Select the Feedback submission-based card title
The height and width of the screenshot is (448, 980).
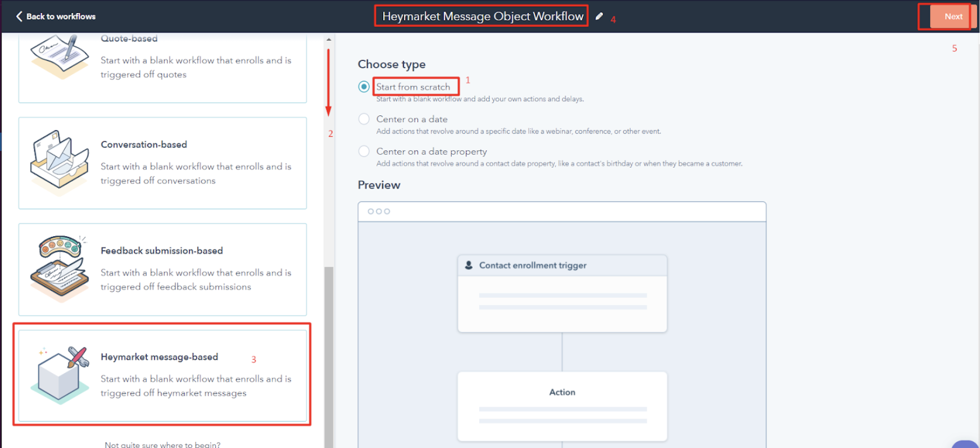coord(162,251)
